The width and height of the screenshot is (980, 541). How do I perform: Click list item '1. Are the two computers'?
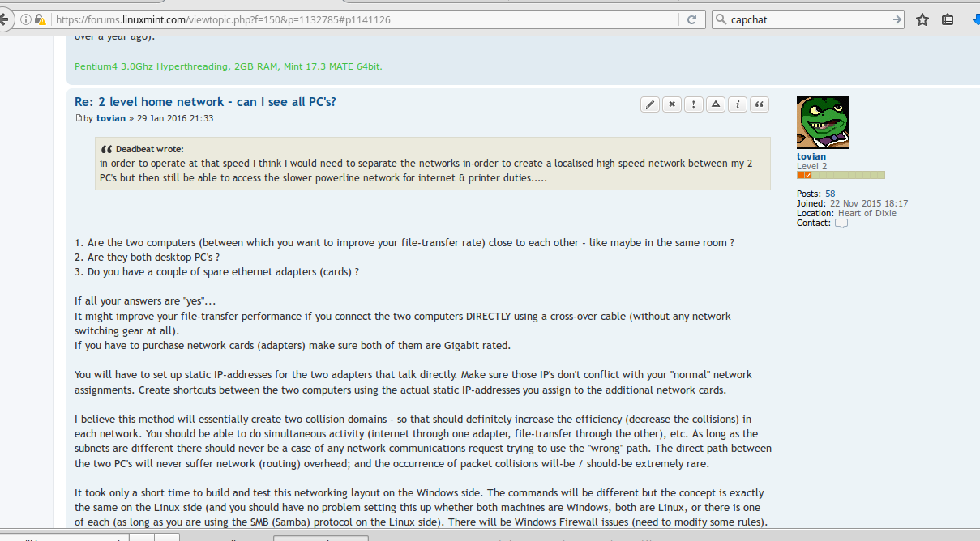point(404,243)
